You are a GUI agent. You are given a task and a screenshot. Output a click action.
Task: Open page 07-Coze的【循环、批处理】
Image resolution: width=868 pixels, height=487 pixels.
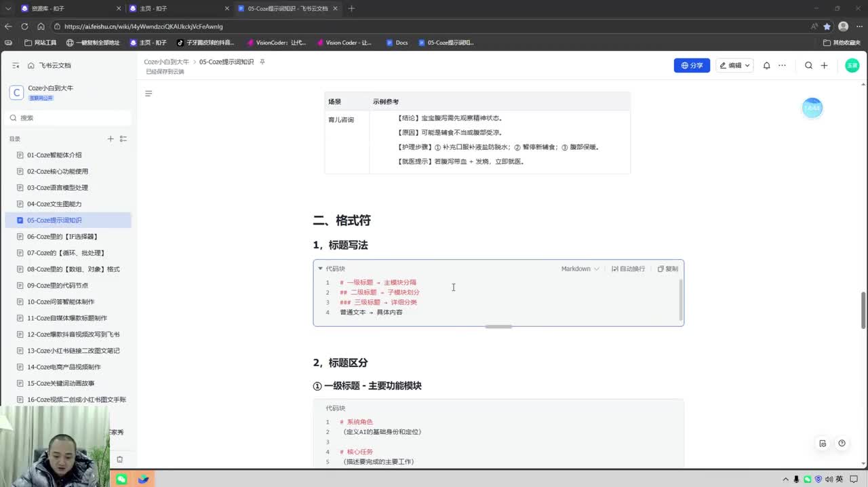click(x=68, y=253)
